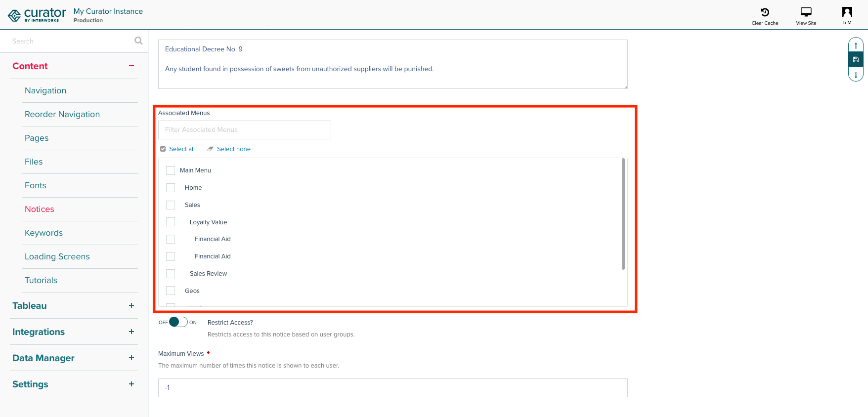Click the sidebar search magnifier icon
This screenshot has width=868, height=417.
pyautogui.click(x=138, y=41)
